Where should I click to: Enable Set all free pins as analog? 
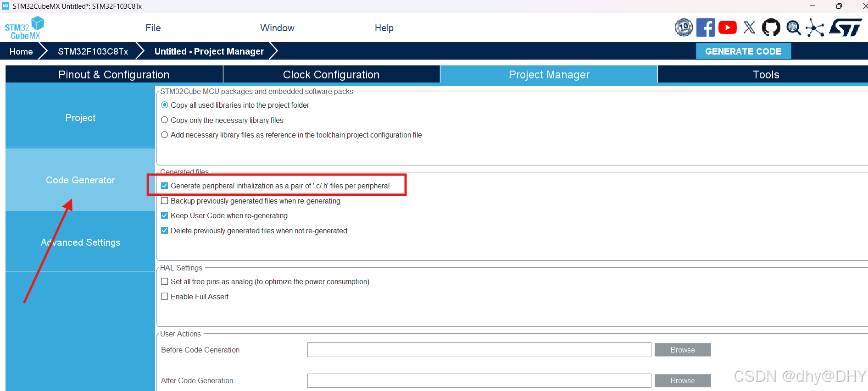pyautogui.click(x=164, y=281)
